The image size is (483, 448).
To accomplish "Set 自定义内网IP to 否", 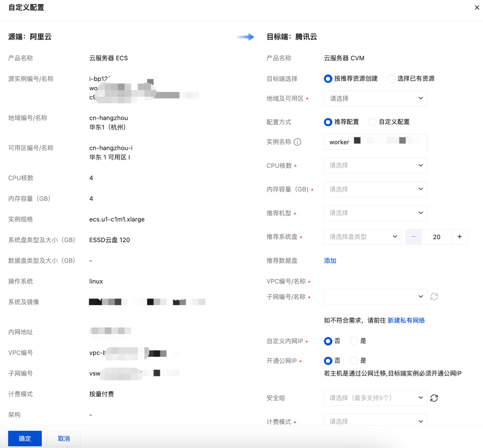I will click(x=328, y=341).
